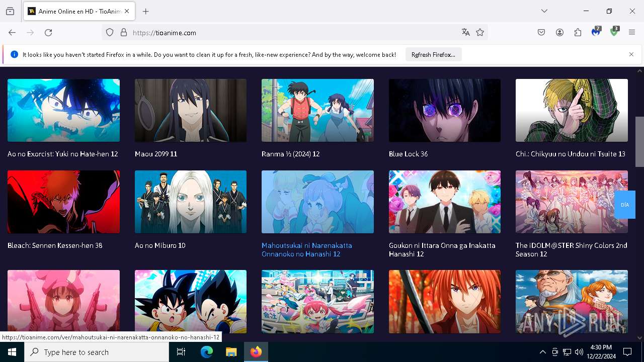This screenshot has height=362, width=644.
Task: Click the Refresh Firefox button
Action: coord(433,54)
